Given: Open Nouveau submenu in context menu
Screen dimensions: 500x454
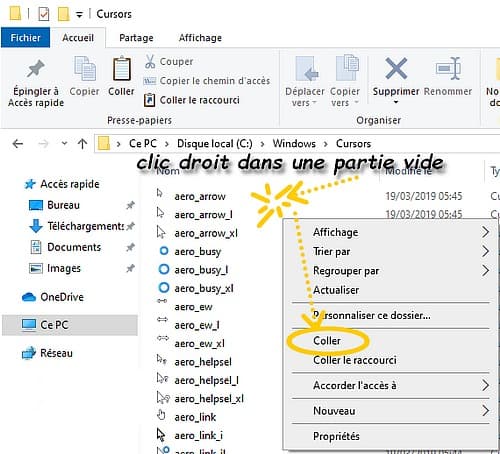Looking at the screenshot, I should [x=391, y=411].
